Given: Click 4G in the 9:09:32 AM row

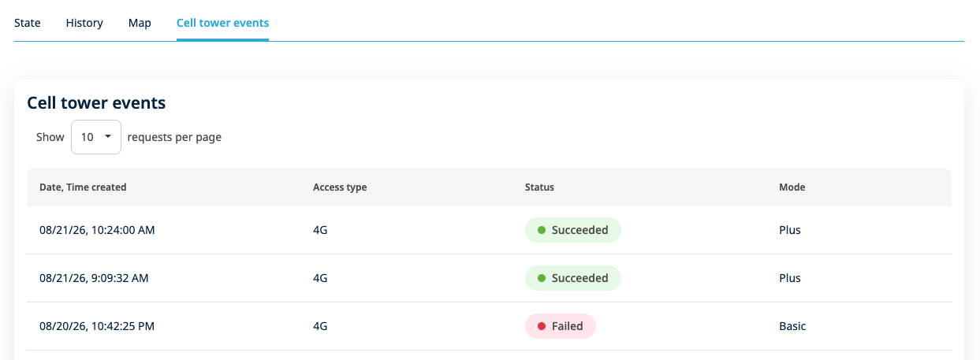Looking at the screenshot, I should [x=320, y=278].
